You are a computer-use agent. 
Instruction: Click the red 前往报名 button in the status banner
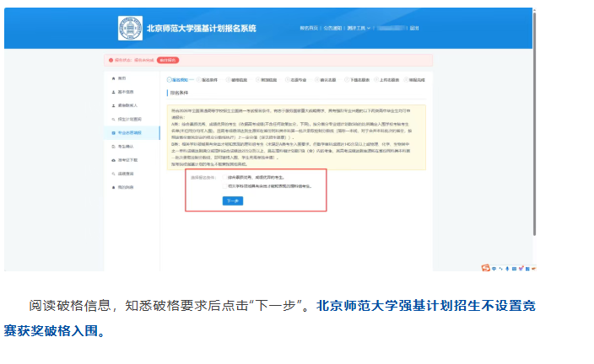(167, 61)
